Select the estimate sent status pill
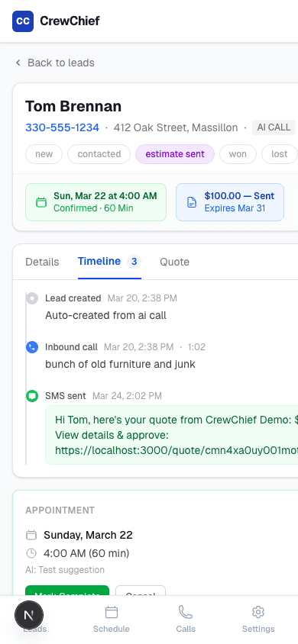The height and width of the screenshot is (644, 298). 175,154
